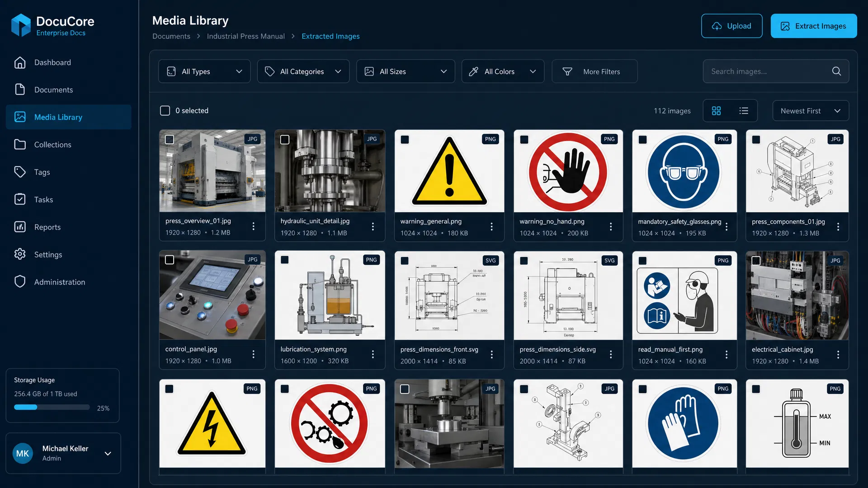Open options menu for press_dimensions_front.svg
This screenshot has height=488, width=868.
(491, 355)
